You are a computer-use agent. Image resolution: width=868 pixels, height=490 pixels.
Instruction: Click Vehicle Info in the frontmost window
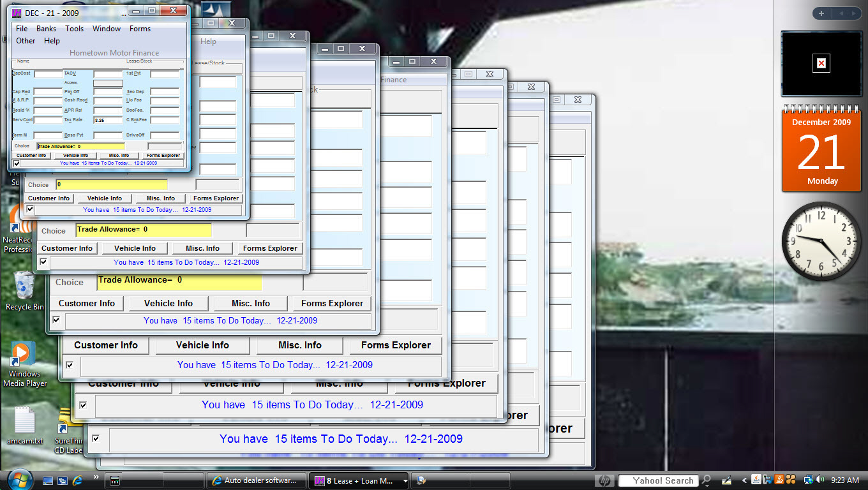pyautogui.click(x=75, y=155)
